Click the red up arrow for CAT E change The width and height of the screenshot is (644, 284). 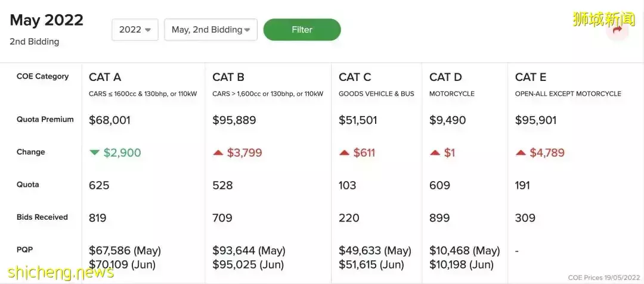point(521,152)
